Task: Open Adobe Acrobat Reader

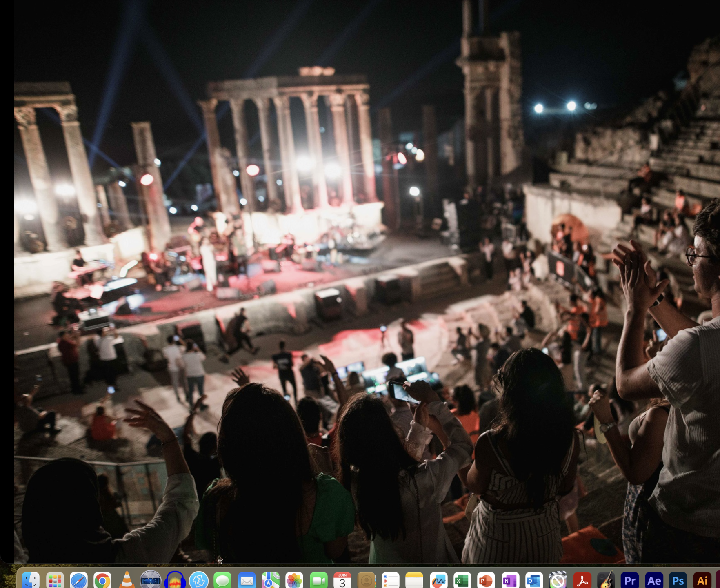Action: click(x=582, y=580)
